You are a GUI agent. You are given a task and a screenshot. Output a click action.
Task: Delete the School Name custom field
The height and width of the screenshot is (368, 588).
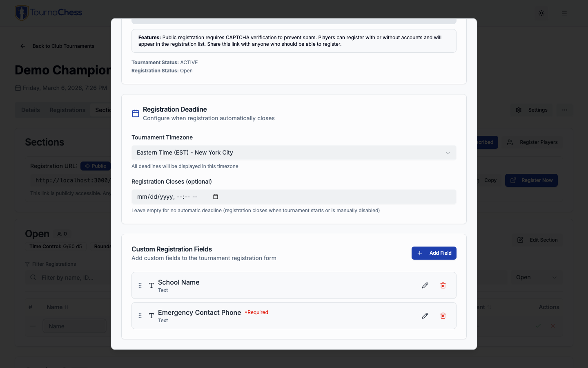tap(443, 285)
